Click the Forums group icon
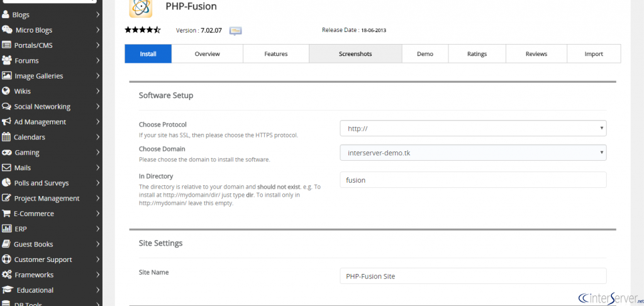This screenshot has height=306, width=644. point(6,60)
